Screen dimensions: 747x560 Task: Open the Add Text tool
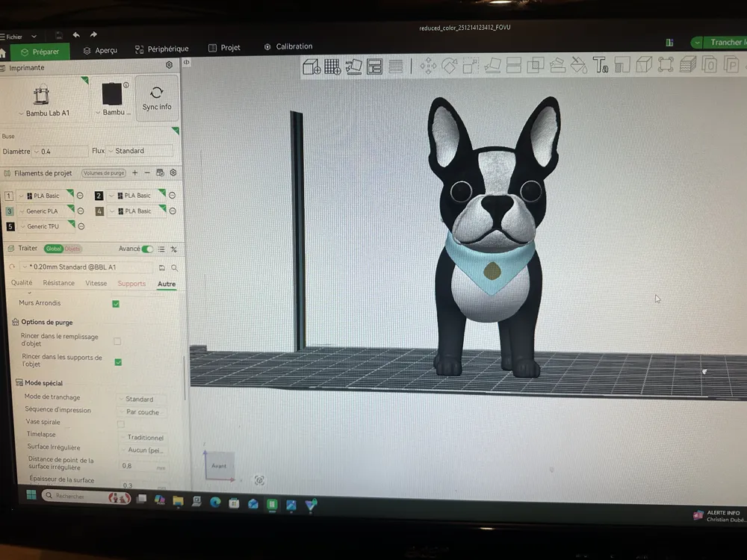pos(601,66)
